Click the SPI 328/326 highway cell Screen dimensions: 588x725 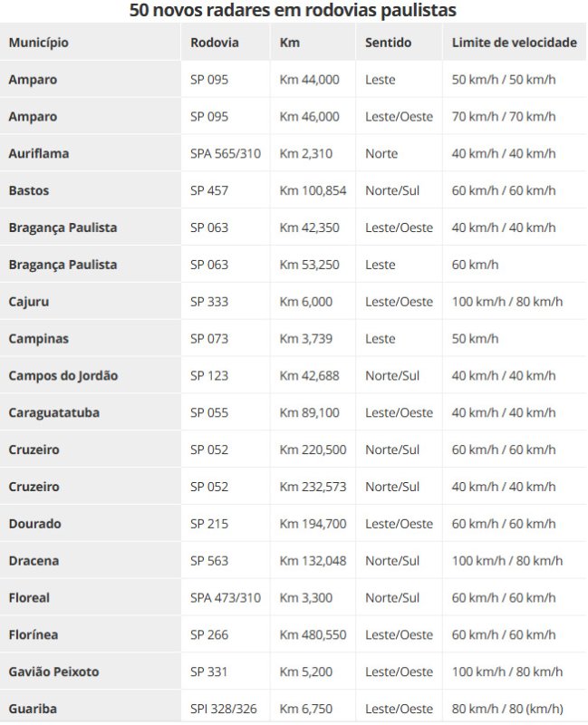pyautogui.click(x=224, y=709)
